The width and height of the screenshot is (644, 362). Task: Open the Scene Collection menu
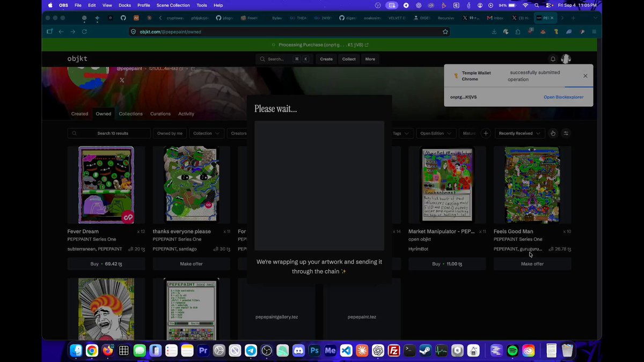click(x=173, y=5)
